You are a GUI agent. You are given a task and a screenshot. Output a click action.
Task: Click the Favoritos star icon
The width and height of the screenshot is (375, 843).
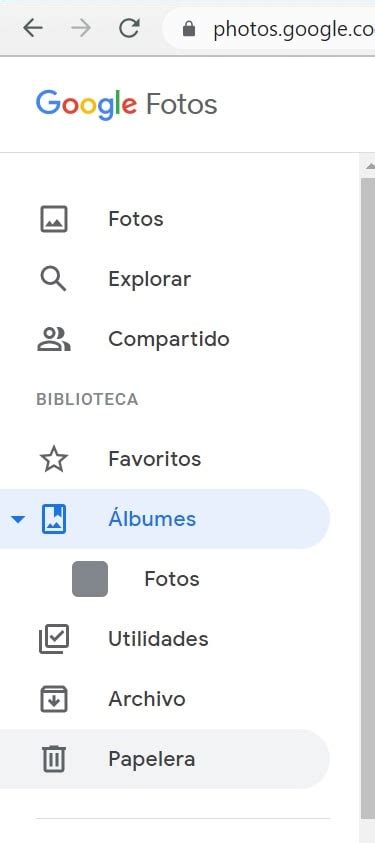(54, 459)
